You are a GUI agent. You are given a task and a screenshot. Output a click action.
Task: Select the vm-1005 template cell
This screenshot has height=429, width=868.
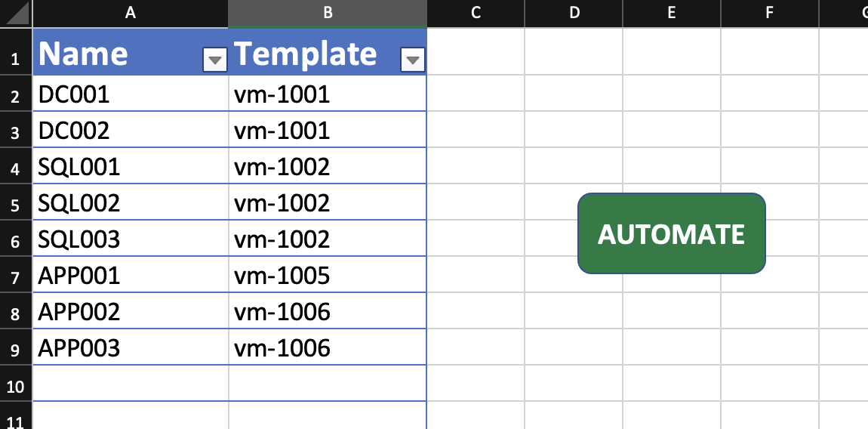[327, 275]
